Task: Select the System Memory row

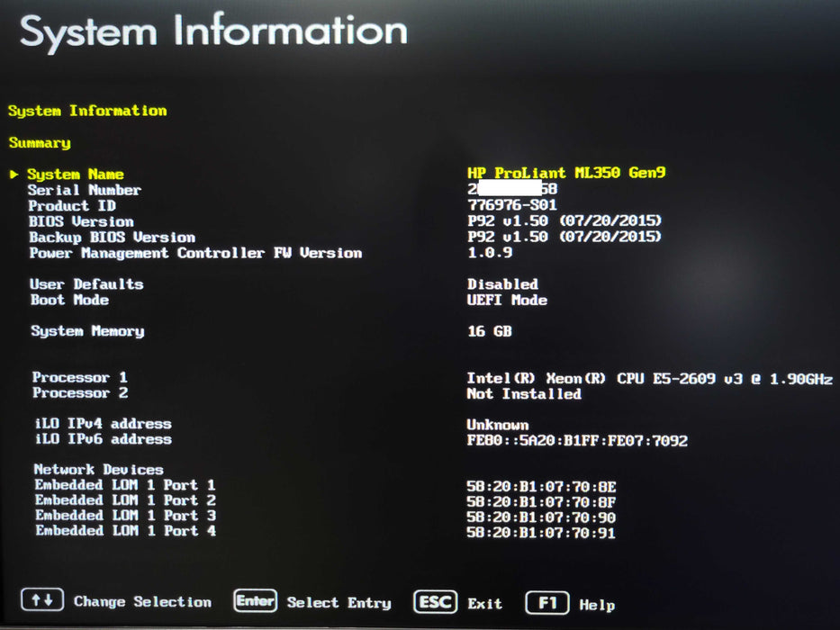Action: 87,331
